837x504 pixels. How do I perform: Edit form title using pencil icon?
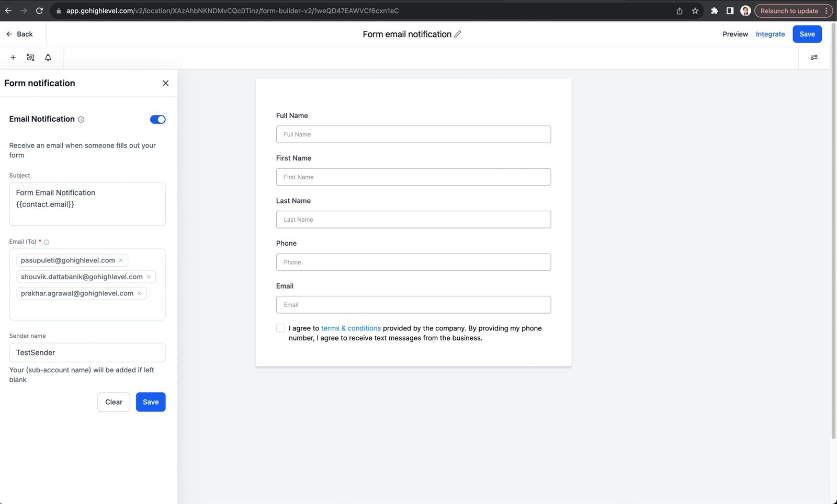coord(458,34)
